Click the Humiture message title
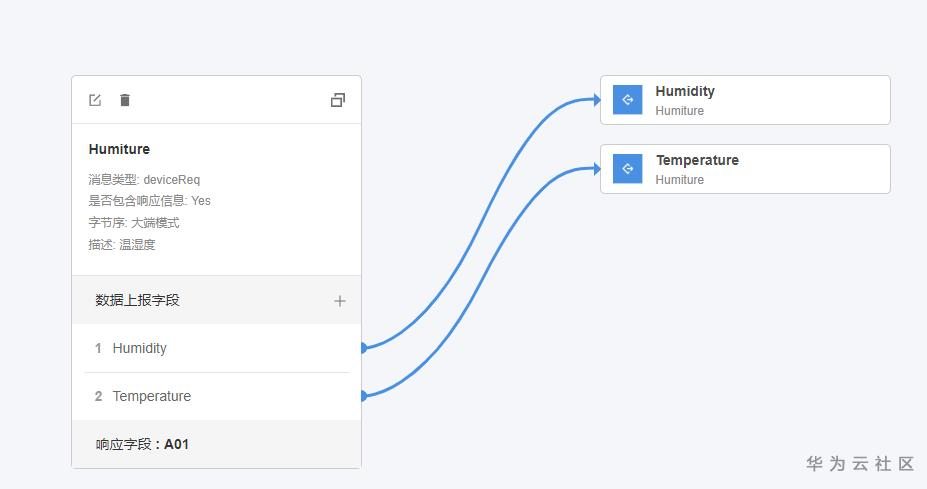 click(119, 149)
